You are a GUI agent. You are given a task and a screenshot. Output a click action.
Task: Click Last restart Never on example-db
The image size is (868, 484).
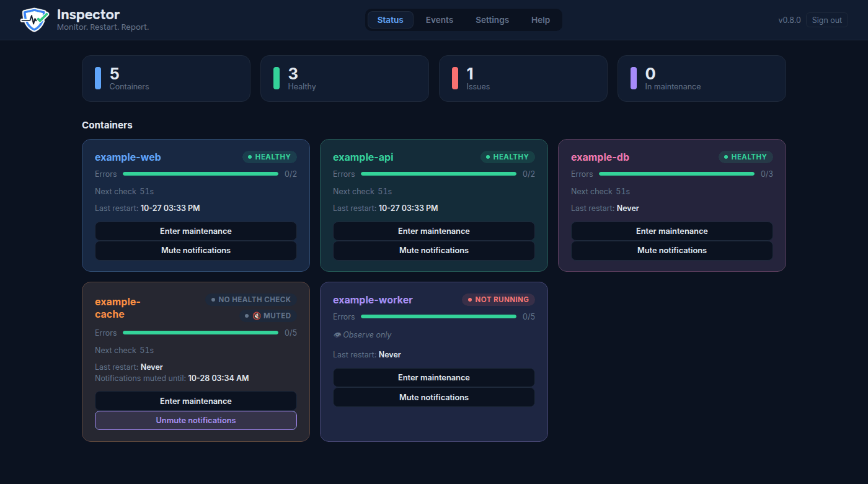(605, 208)
